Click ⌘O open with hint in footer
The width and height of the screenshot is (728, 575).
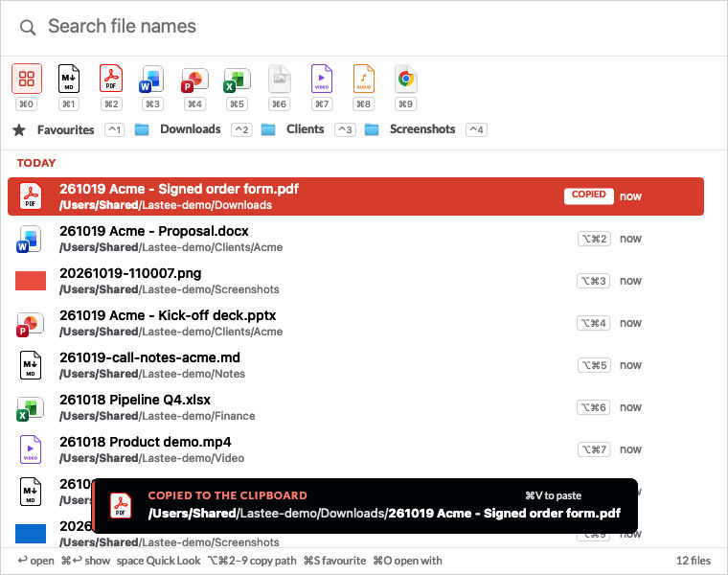pyautogui.click(x=408, y=561)
